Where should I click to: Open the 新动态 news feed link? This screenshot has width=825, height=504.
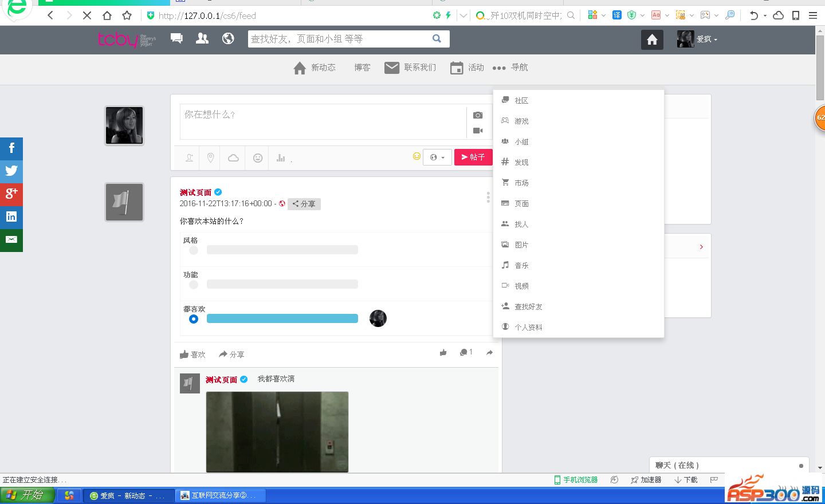click(x=315, y=68)
